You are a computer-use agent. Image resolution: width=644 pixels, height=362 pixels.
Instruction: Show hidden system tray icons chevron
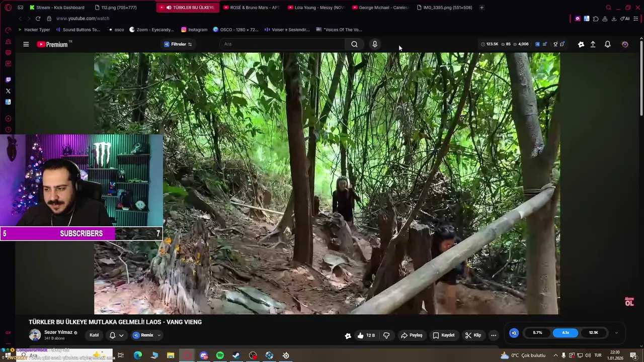coord(556,355)
